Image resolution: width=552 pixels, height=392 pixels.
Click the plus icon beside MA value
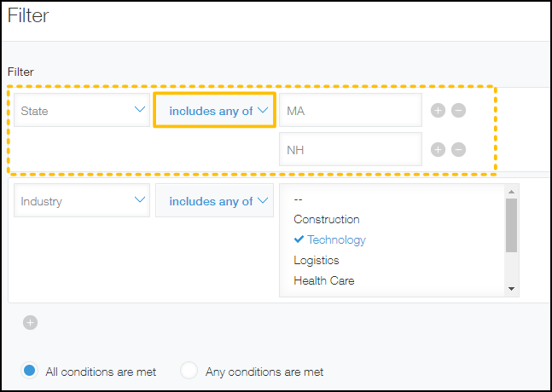[438, 111]
